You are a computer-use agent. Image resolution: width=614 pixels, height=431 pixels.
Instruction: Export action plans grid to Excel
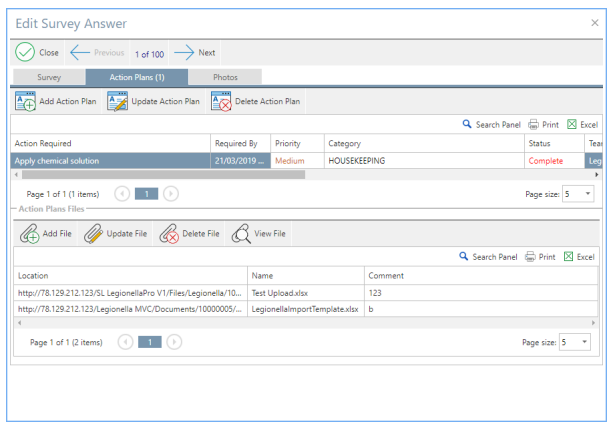pos(582,125)
